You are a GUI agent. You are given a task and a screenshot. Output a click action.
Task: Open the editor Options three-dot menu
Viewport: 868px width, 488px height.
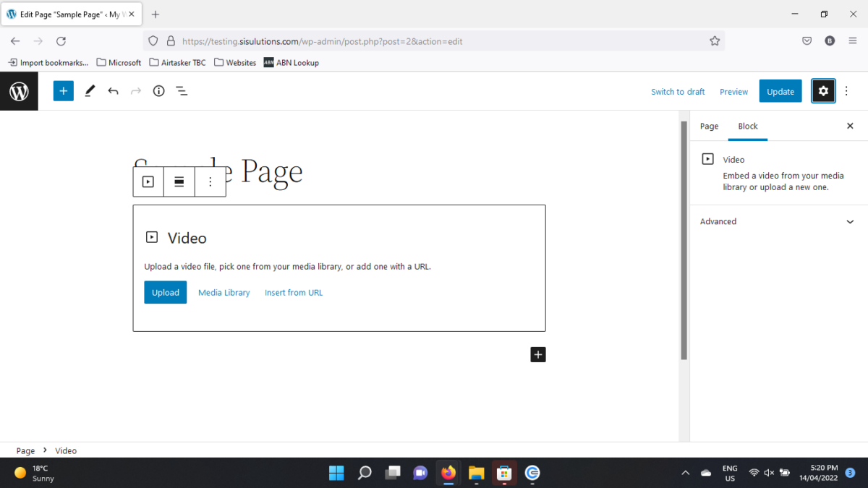(846, 90)
